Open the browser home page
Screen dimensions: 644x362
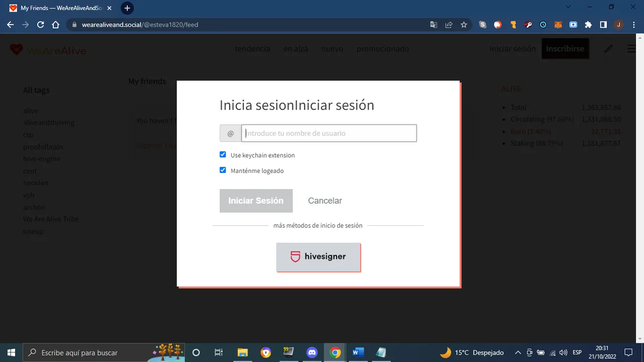coord(56,25)
